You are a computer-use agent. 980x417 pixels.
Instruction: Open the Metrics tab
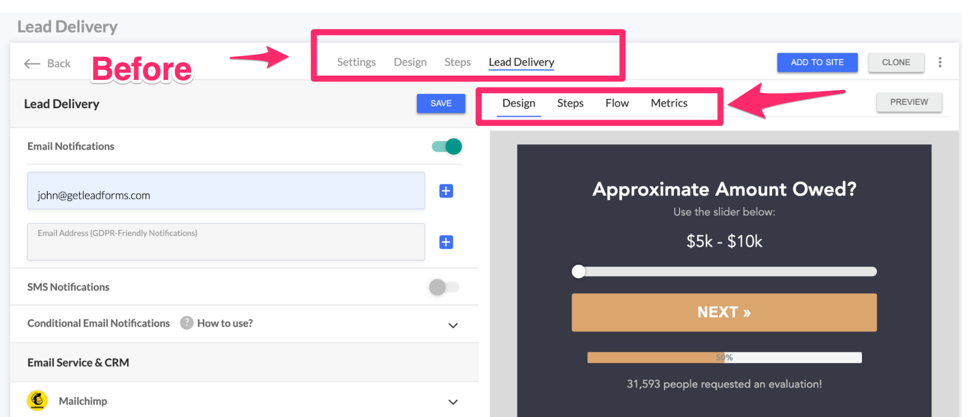668,103
